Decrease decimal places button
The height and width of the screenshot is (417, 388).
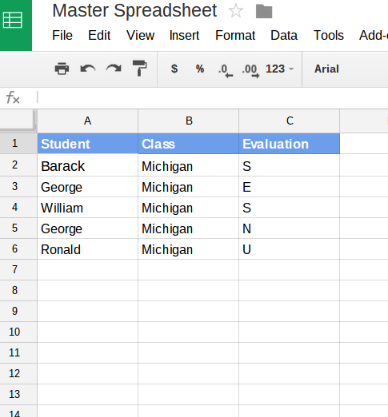coord(225,70)
